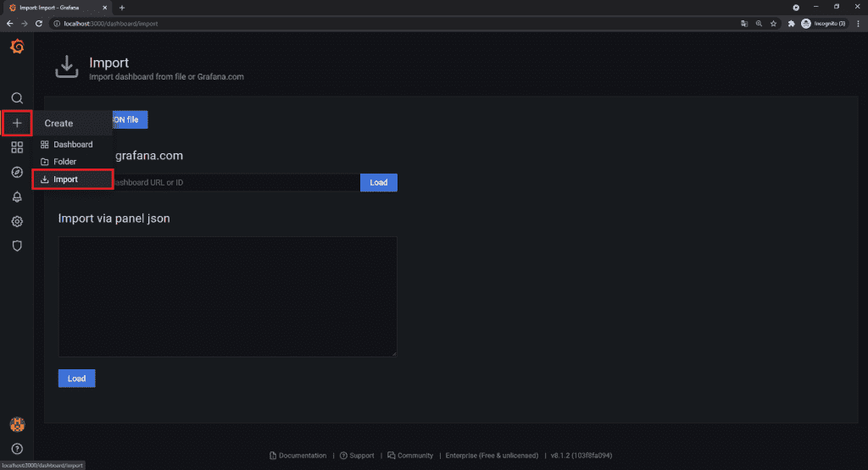Click the v8.1.2 version text in footer
The height and width of the screenshot is (470, 868).
(x=581, y=456)
